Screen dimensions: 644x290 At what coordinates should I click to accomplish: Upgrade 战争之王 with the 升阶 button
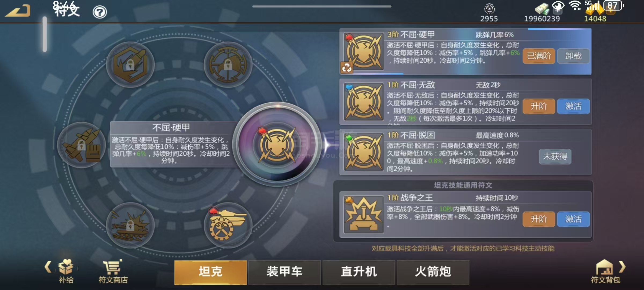(x=539, y=219)
